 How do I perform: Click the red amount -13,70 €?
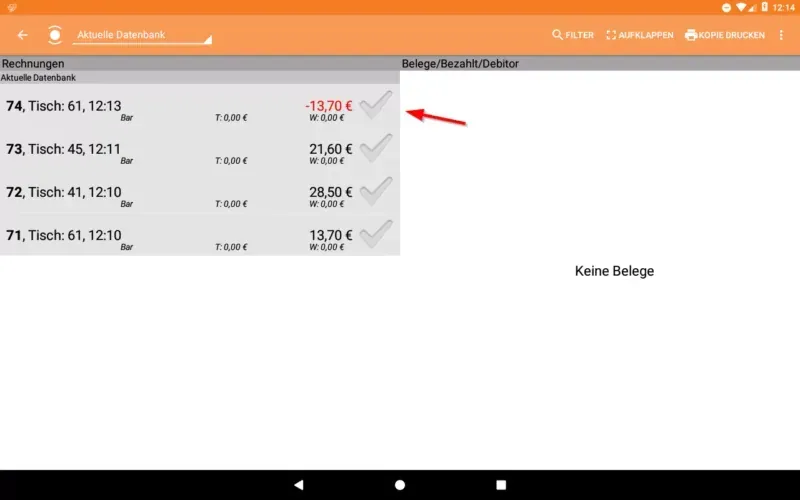tap(329, 106)
